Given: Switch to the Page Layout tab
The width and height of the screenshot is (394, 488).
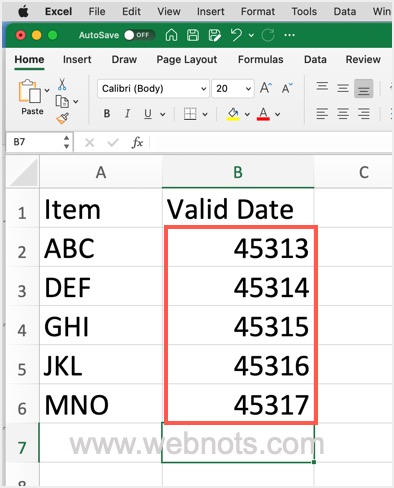Looking at the screenshot, I should pyautogui.click(x=187, y=59).
